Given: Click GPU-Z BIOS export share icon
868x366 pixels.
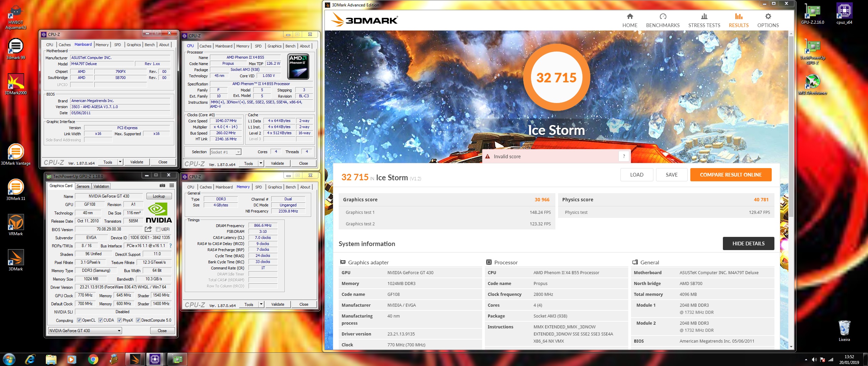Looking at the screenshot, I should pos(148,229).
